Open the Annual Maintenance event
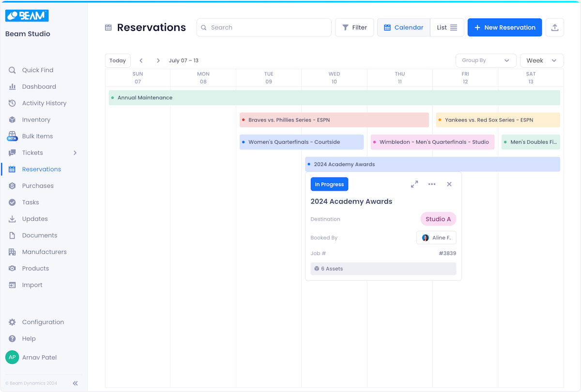This screenshot has height=392, width=581. point(334,98)
